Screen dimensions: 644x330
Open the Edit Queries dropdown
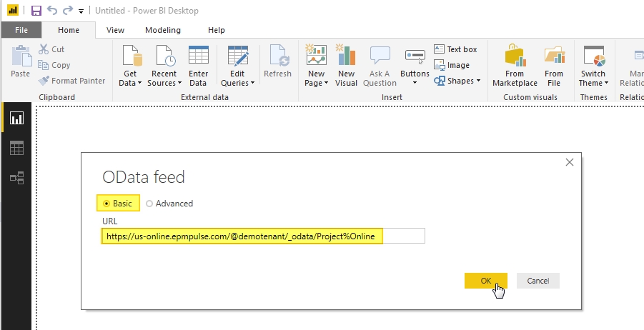(238, 66)
